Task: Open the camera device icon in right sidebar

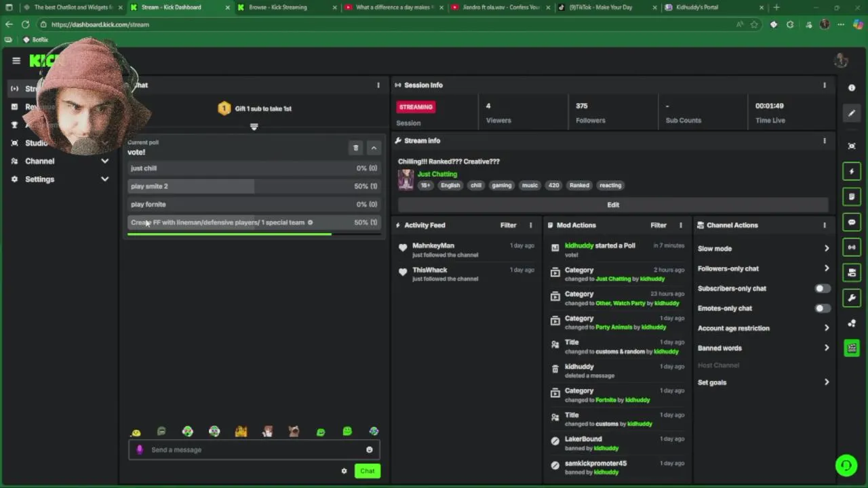Action: pyautogui.click(x=852, y=272)
